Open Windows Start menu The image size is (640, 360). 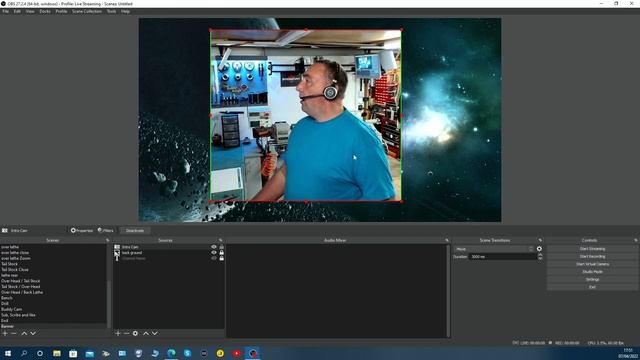pos(7,353)
